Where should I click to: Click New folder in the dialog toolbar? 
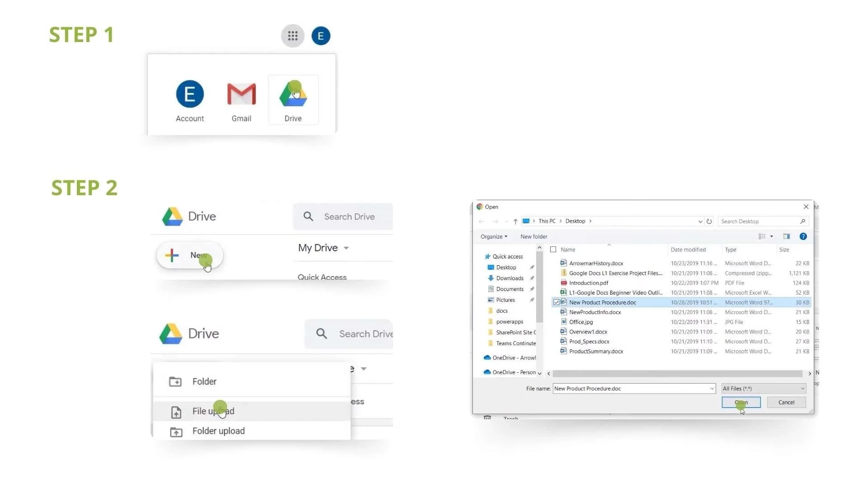click(x=534, y=236)
